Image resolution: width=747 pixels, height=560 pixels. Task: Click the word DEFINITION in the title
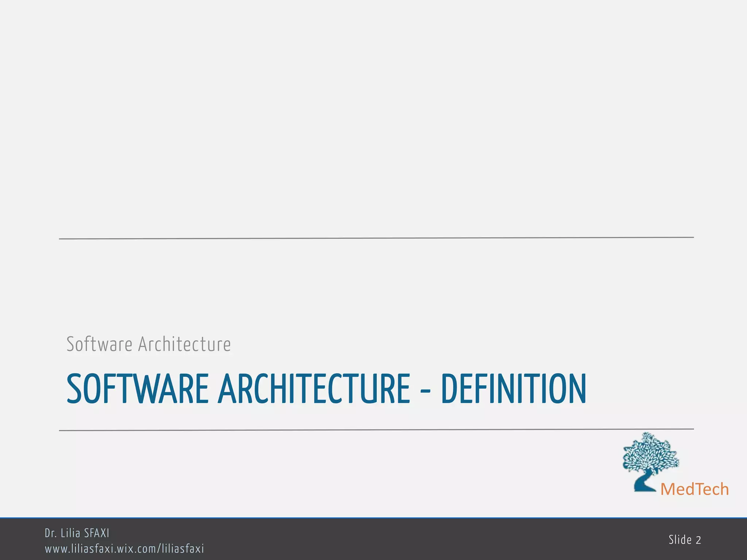514,389
